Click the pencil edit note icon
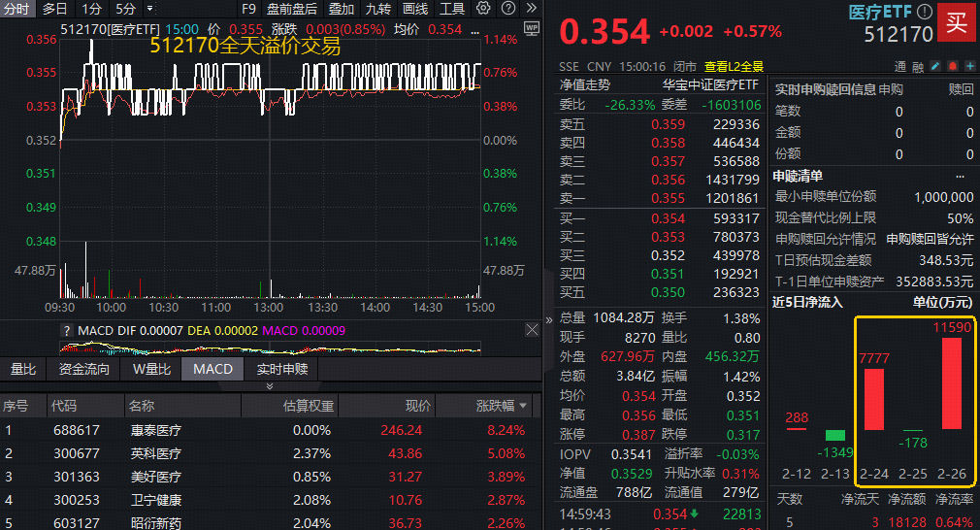This screenshot has width=980, height=530. coord(935,66)
